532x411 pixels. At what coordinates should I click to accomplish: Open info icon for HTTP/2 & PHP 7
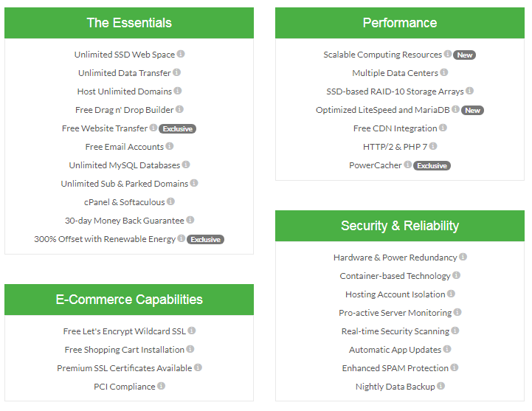pyautogui.click(x=433, y=146)
